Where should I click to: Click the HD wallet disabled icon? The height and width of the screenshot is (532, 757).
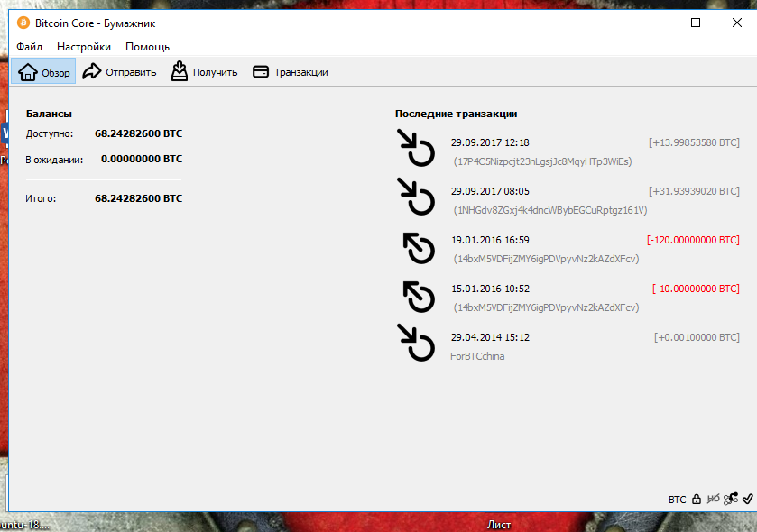click(713, 499)
